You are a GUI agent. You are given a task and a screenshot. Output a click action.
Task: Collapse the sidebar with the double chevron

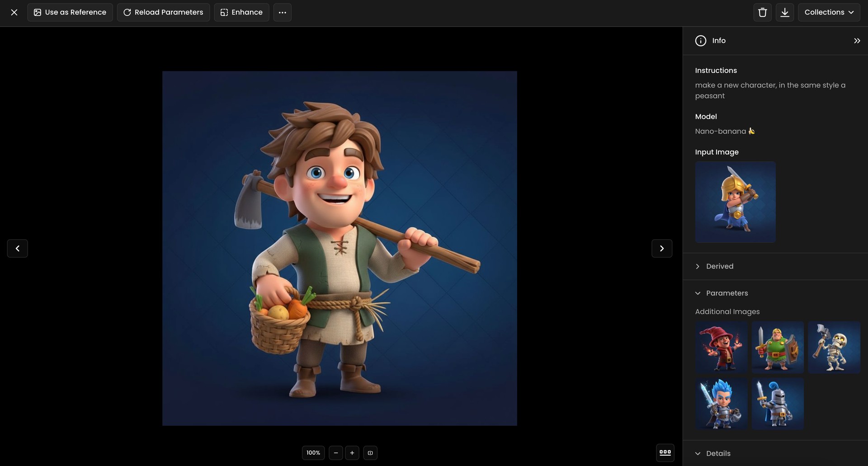coord(857,40)
